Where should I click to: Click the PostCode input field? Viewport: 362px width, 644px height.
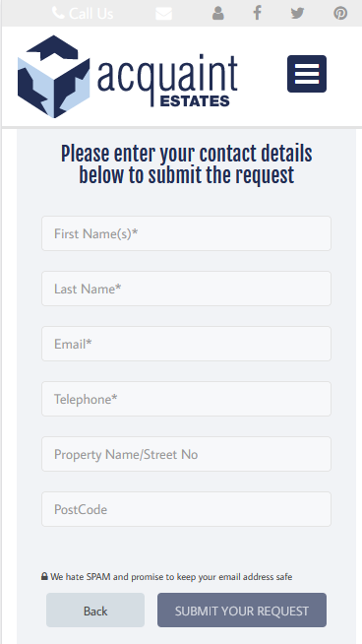186,509
